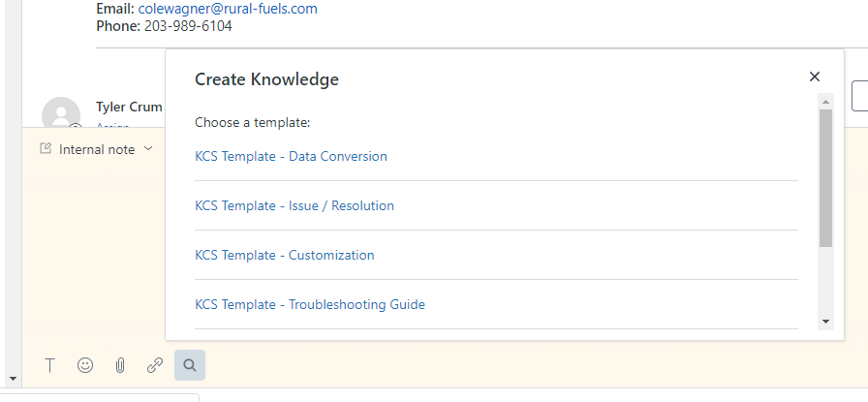Click template list scrollbar down arrow
Image resolution: width=868 pixels, height=402 pixels.
[826, 322]
